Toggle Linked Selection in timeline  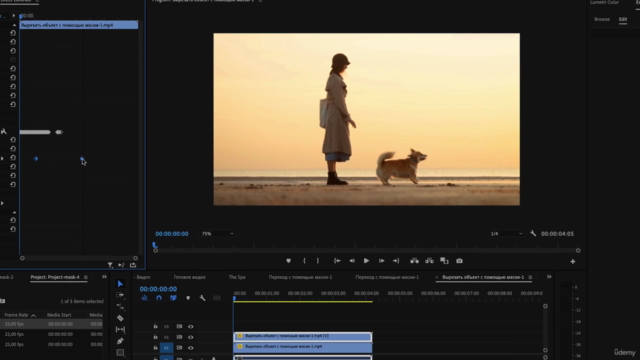point(173,298)
